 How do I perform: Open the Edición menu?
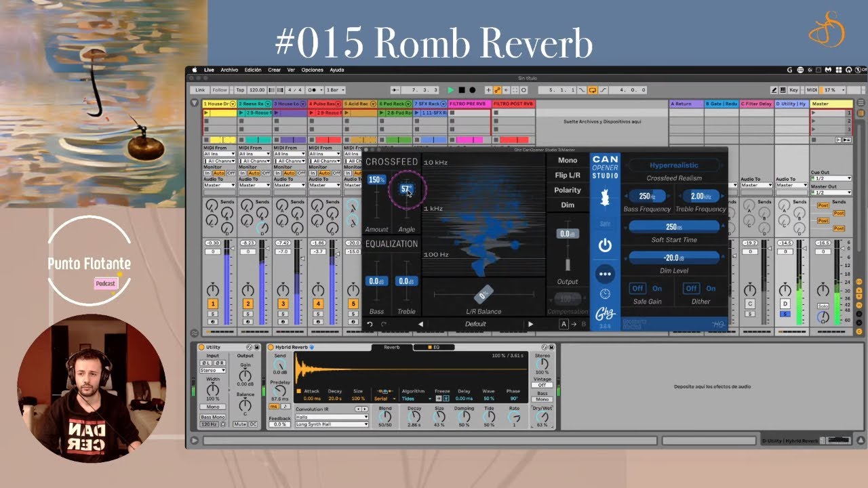pos(253,70)
